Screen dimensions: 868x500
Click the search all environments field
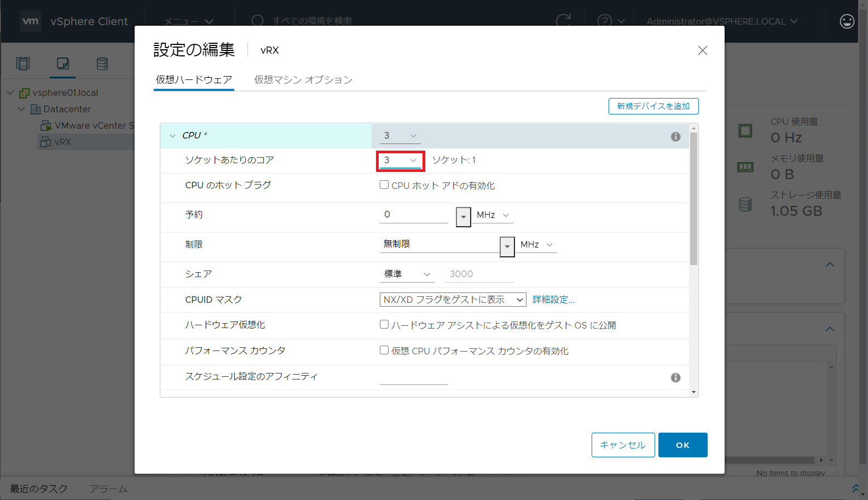click(313, 21)
